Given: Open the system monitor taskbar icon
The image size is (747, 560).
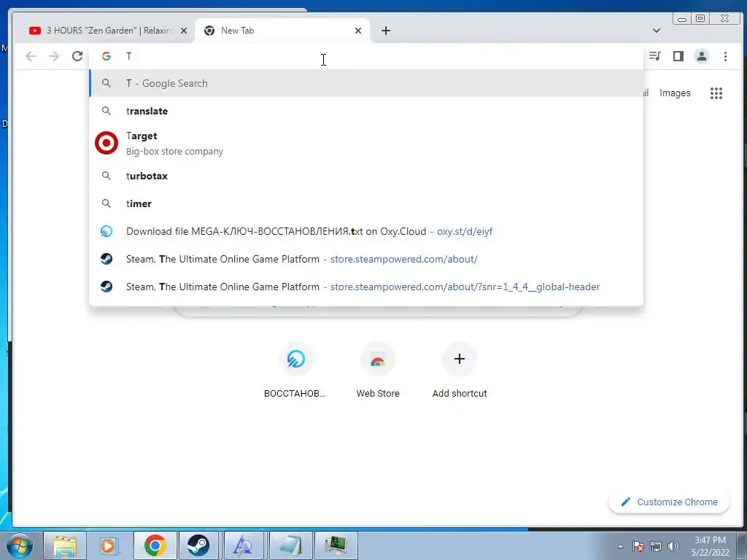Looking at the screenshot, I should coord(336,545).
